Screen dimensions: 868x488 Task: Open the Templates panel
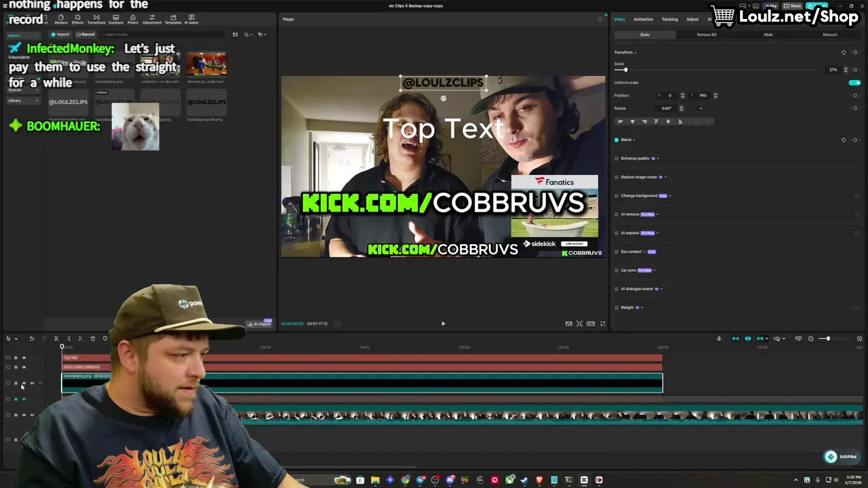173,19
